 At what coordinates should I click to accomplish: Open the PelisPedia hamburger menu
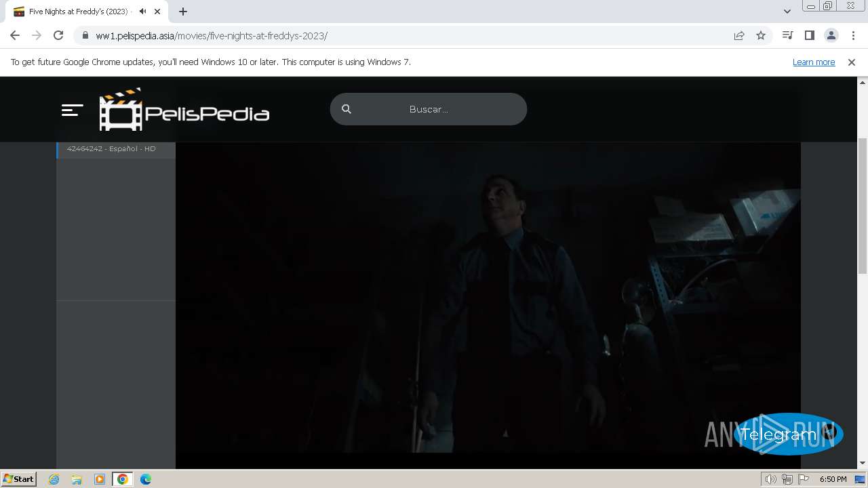coord(72,110)
